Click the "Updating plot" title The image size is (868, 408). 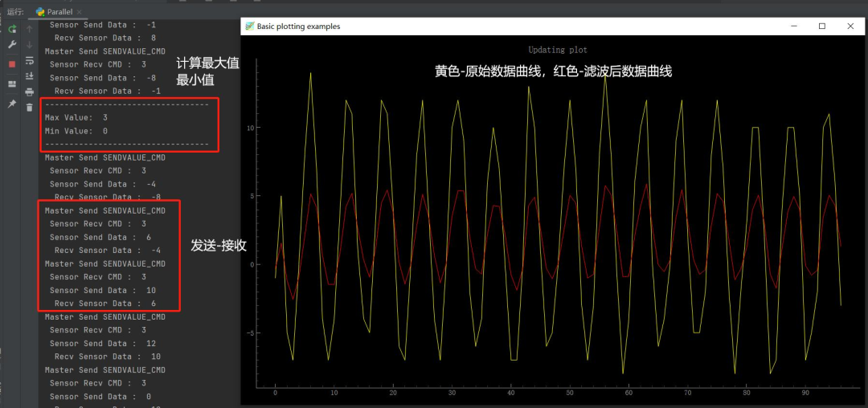(557, 50)
